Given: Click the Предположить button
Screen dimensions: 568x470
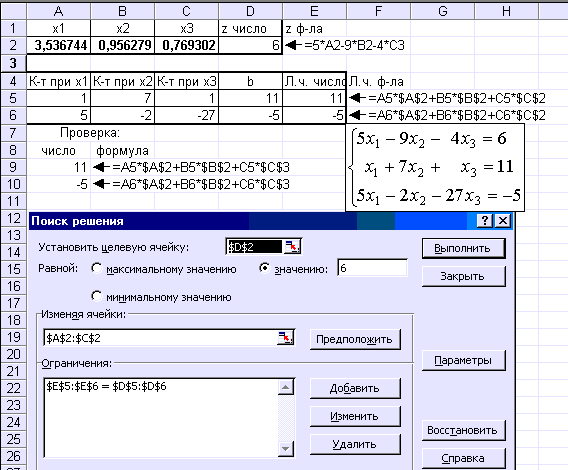Looking at the screenshot, I should click(355, 339).
